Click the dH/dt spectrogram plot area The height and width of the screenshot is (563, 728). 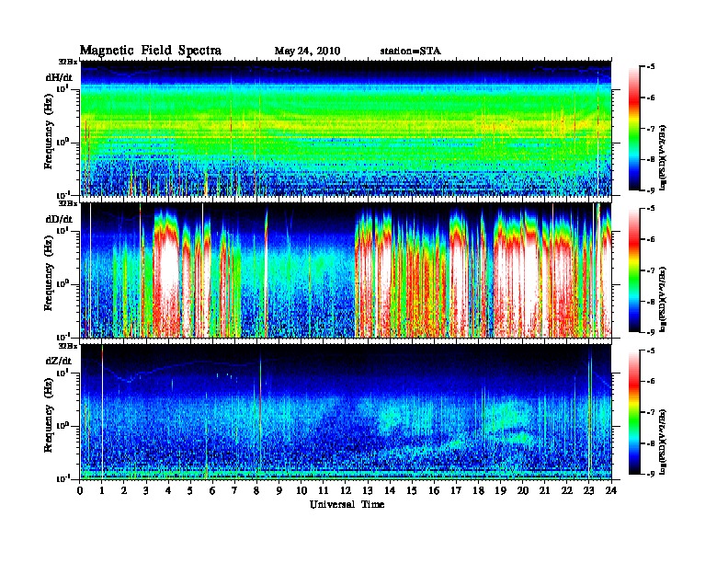(x=346, y=128)
